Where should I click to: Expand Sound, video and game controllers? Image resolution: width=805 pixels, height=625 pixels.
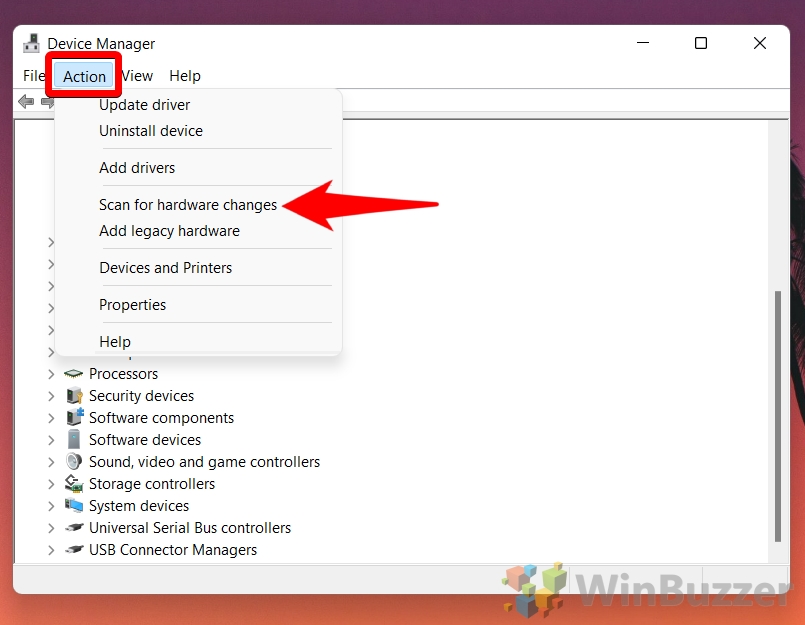[x=51, y=462]
